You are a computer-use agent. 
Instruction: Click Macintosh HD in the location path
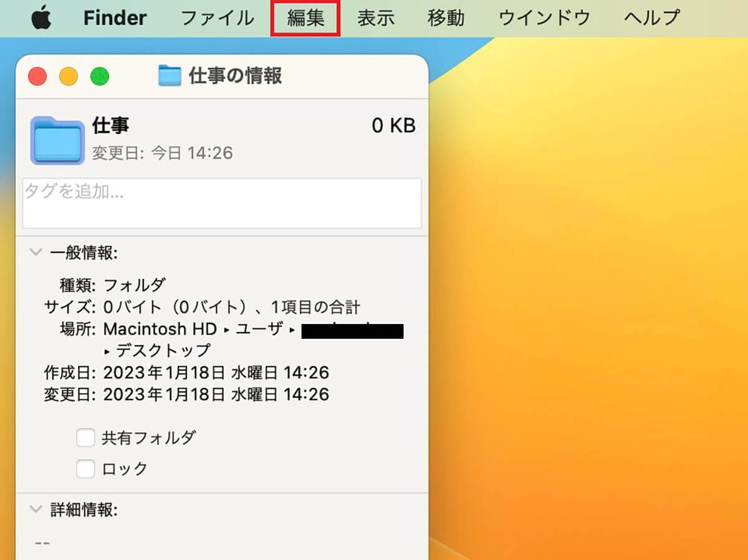[x=160, y=328]
